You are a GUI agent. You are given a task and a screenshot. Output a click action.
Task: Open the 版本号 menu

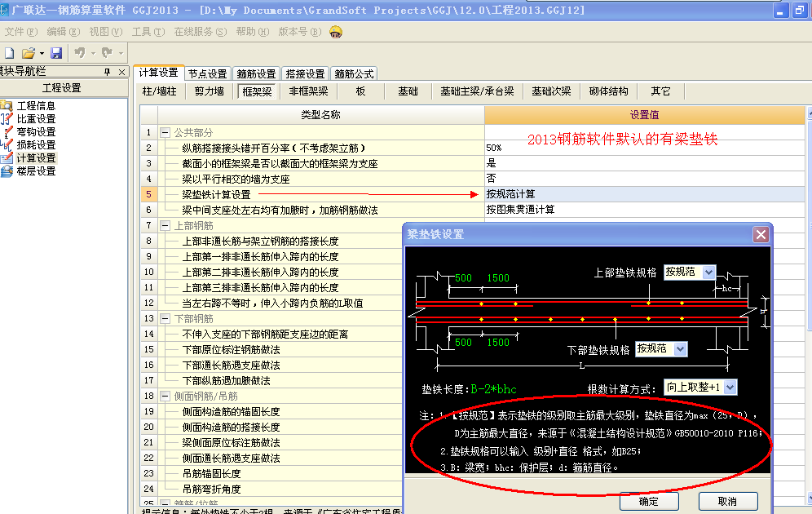(300, 32)
